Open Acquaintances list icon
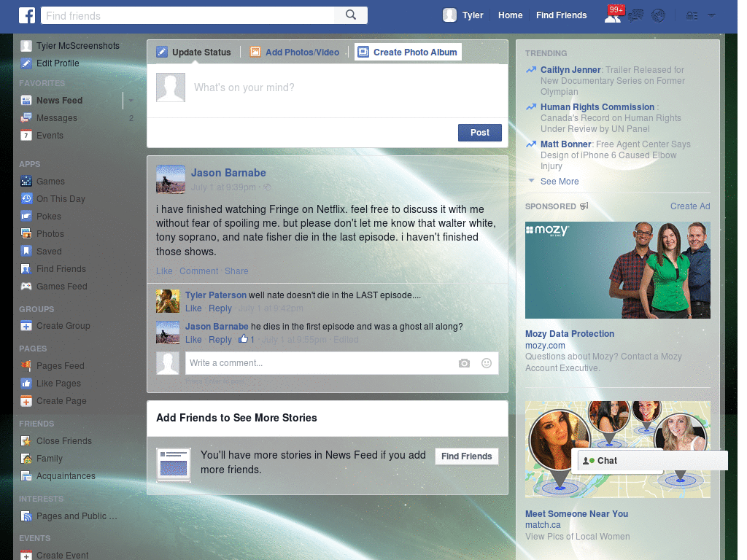Viewport: 747px width, 560px height. (26, 475)
